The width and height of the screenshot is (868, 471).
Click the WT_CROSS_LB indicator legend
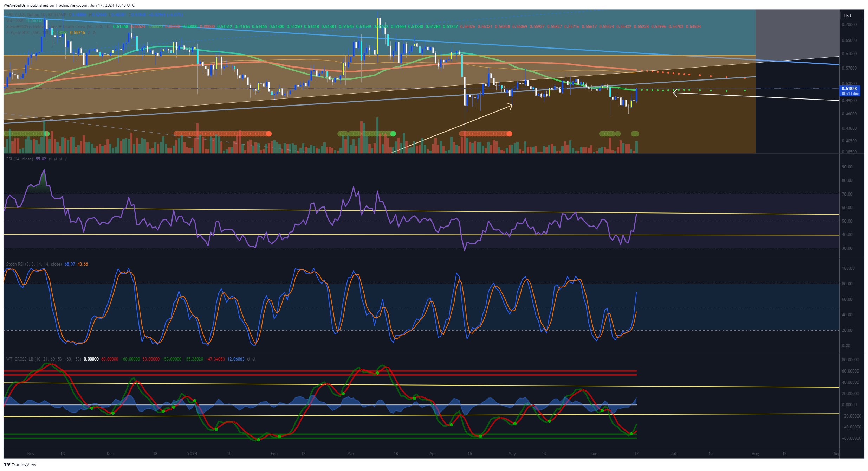[44, 359]
